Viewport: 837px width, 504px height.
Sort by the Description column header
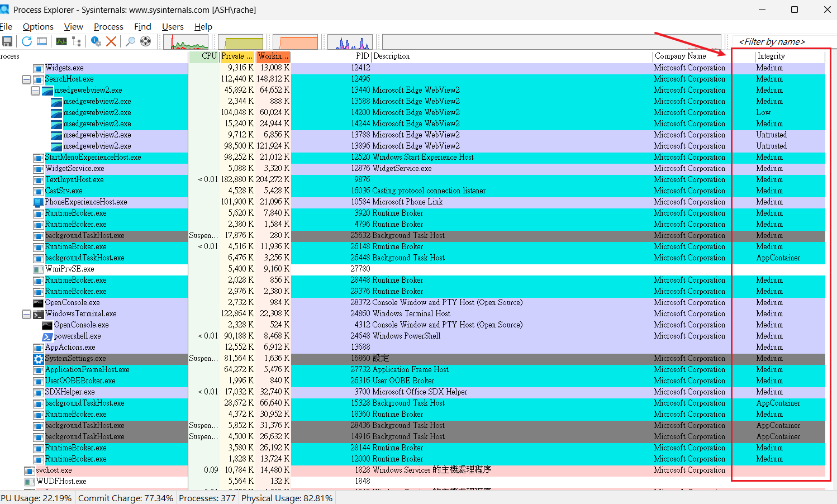pyautogui.click(x=512, y=56)
